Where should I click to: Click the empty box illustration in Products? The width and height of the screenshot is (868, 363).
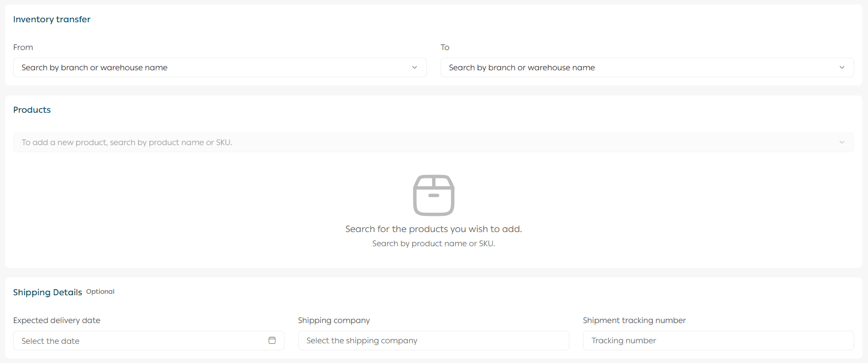click(433, 195)
